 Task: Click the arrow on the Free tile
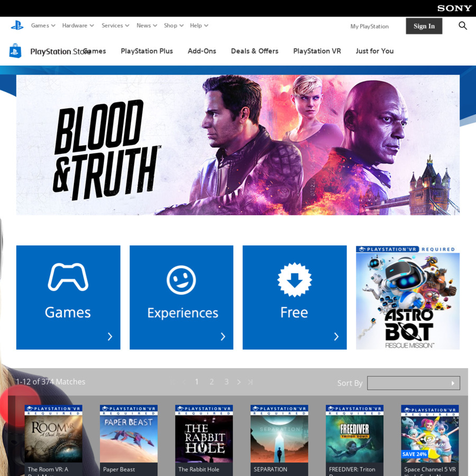click(x=336, y=336)
